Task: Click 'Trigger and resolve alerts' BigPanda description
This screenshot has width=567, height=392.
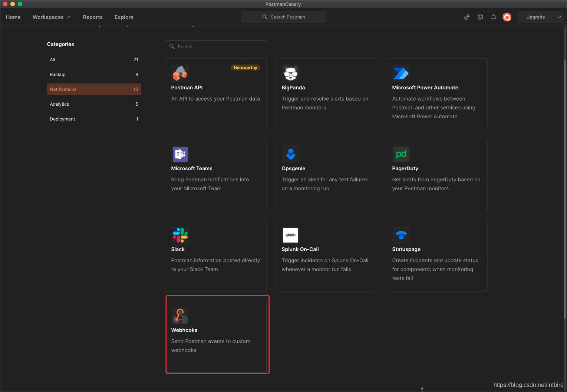Action: point(325,103)
